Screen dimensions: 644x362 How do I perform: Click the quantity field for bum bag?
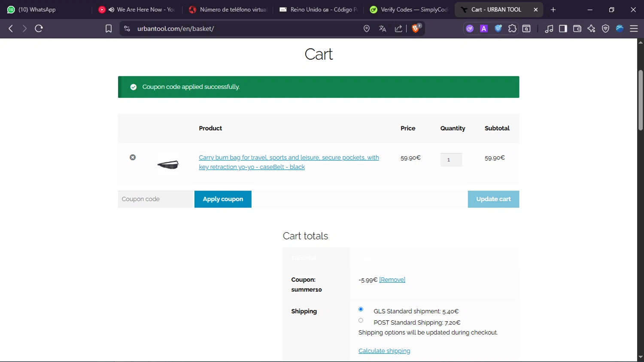click(x=451, y=160)
